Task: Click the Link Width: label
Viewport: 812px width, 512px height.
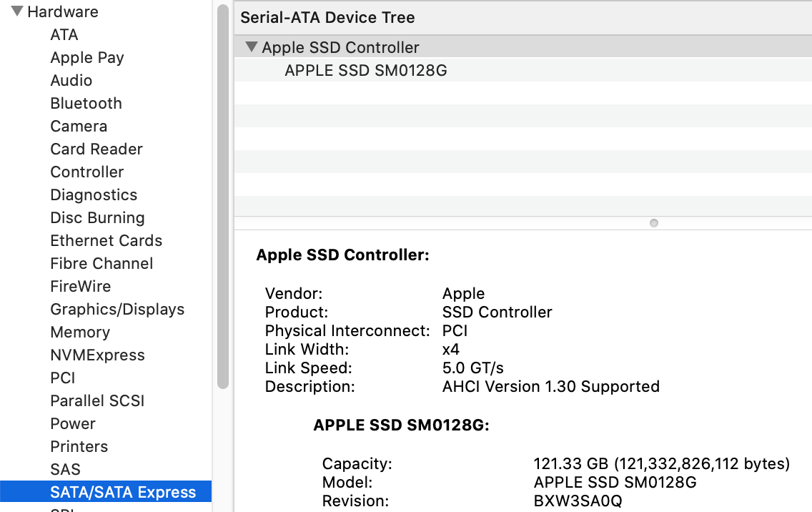Action: click(307, 349)
